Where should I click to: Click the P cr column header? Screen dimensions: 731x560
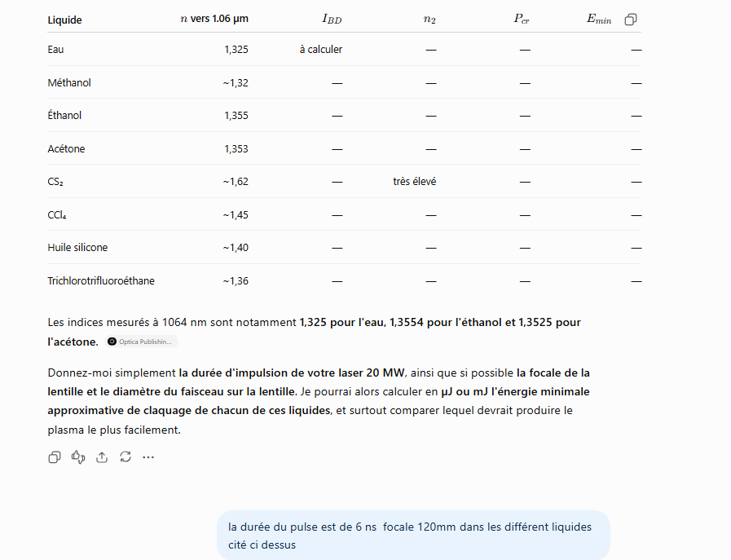click(x=522, y=19)
